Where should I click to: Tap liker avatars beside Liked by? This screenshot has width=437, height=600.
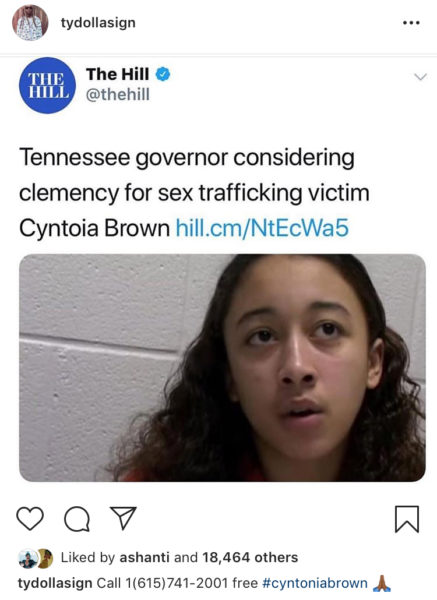(35, 558)
